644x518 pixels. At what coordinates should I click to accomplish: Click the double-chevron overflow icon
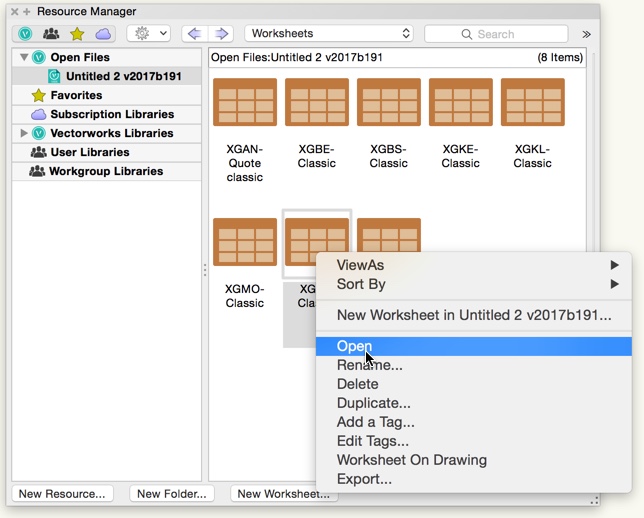586,34
